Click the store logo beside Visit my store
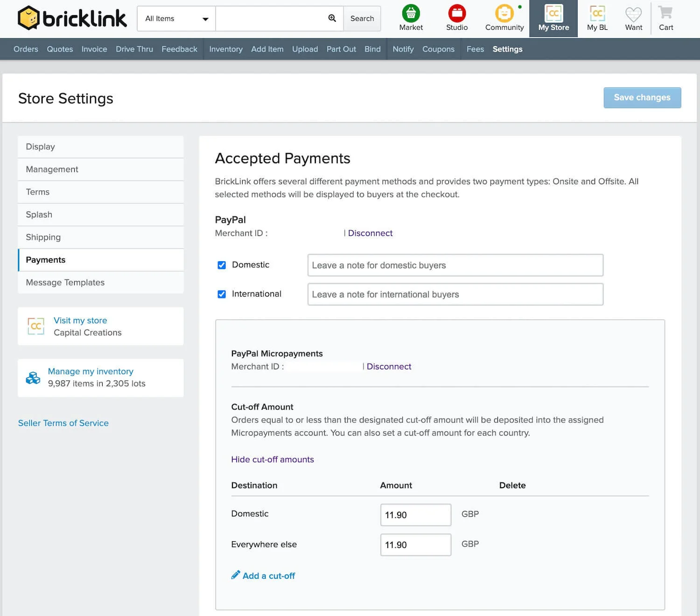 pos(36,326)
